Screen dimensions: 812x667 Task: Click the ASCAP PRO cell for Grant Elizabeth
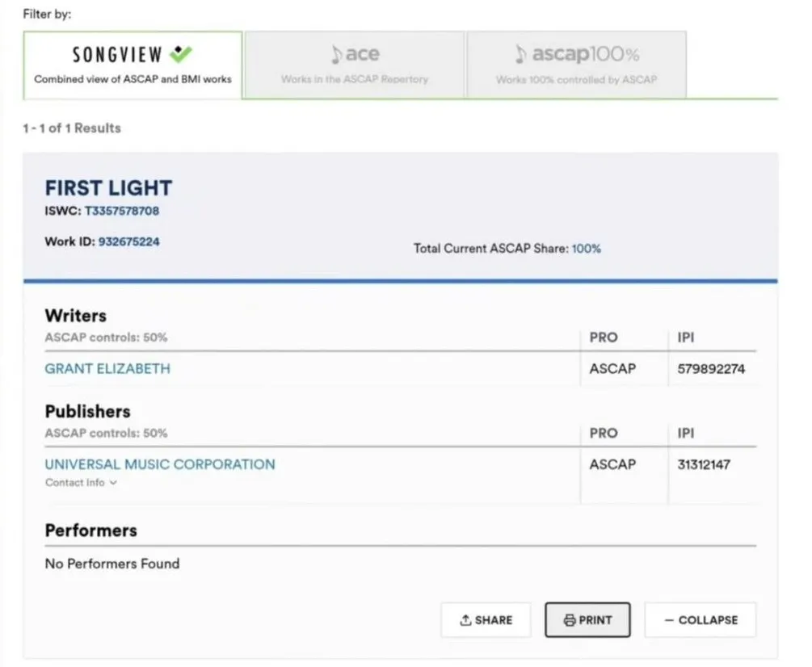point(612,369)
